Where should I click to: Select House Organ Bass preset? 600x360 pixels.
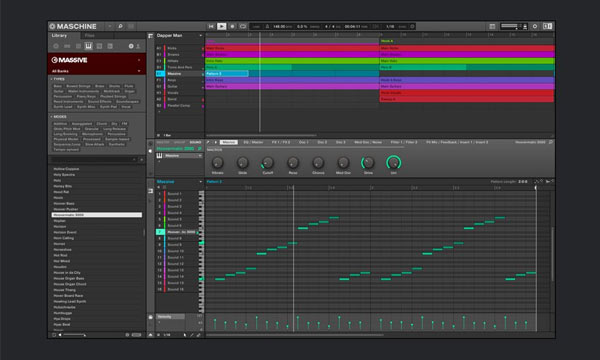coord(69,279)
